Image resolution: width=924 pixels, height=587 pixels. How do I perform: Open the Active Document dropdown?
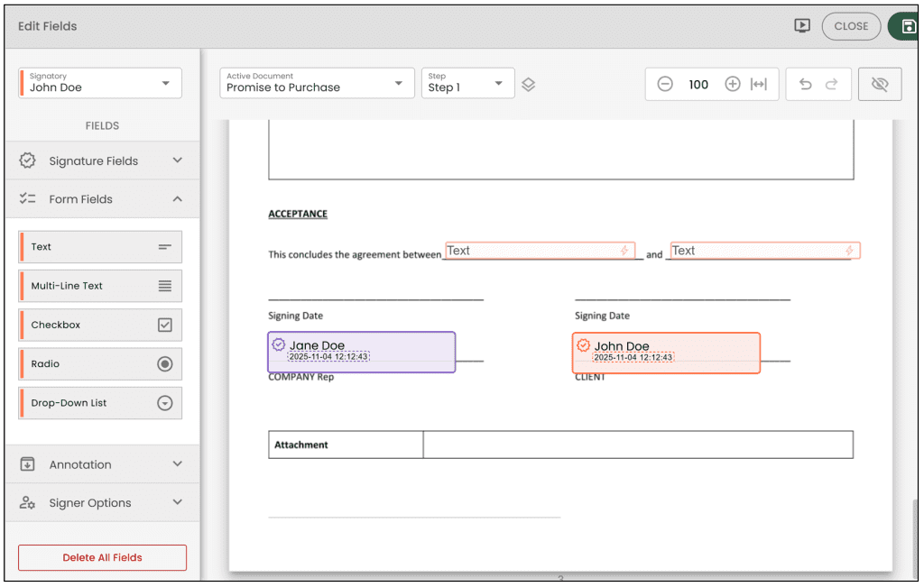316,84
